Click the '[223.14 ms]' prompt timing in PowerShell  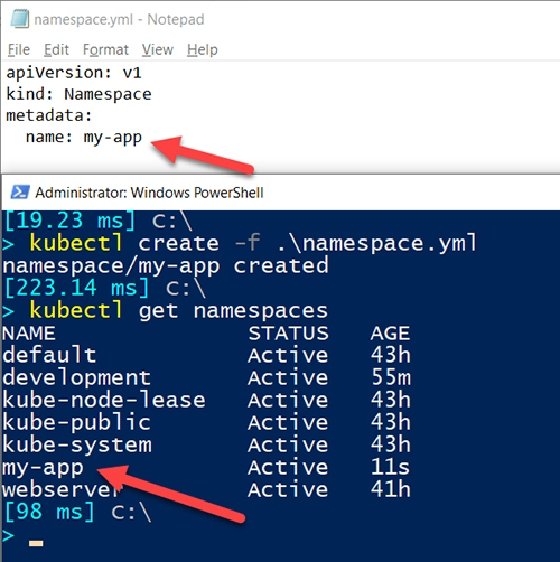click(77, 288)
